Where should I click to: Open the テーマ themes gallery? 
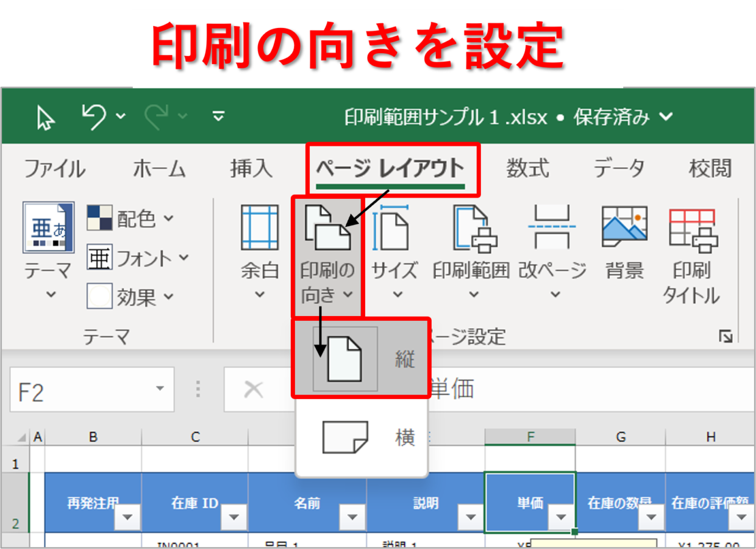[49, 251]
